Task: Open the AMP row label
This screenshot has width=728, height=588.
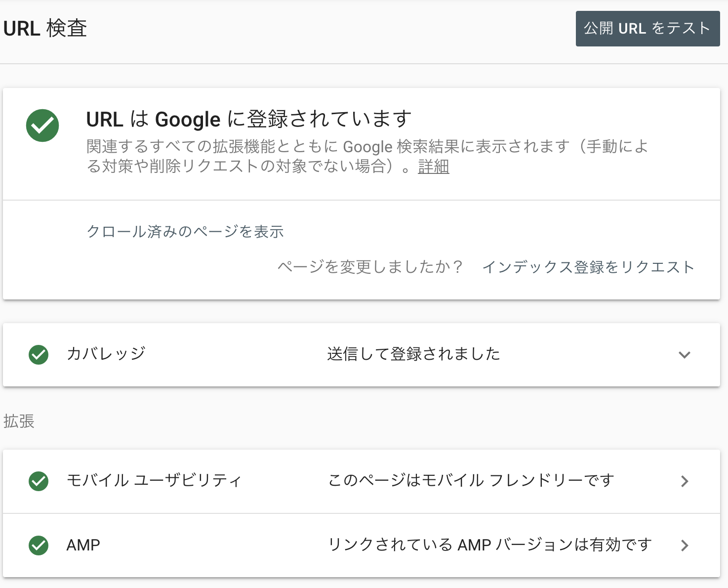Action: pyautogui.click(x=83, y=545)
